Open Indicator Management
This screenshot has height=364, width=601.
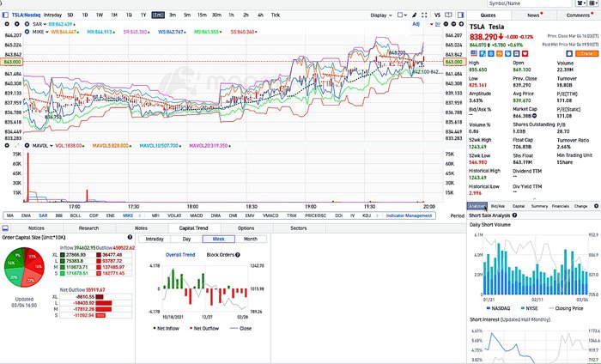[409, 215]
